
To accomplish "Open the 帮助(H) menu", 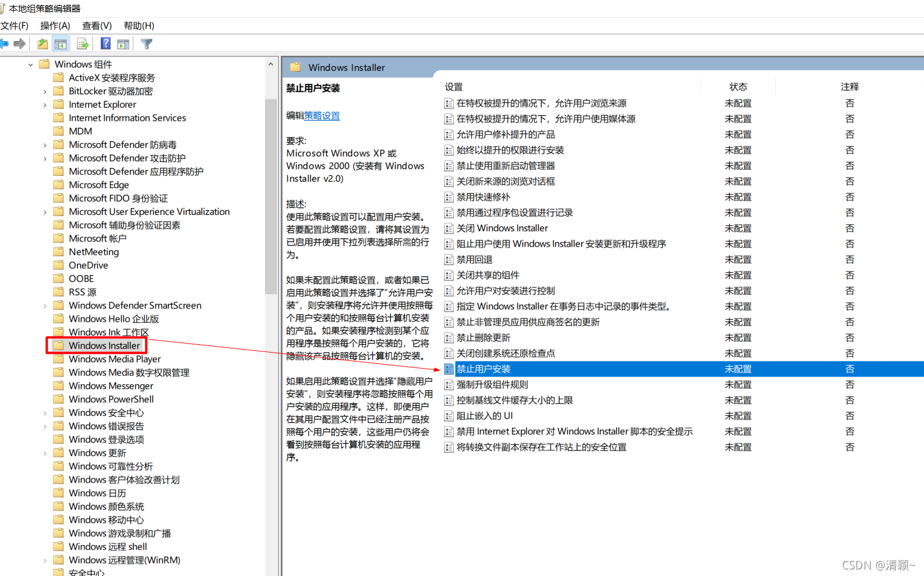I will (x=139, y=26).
